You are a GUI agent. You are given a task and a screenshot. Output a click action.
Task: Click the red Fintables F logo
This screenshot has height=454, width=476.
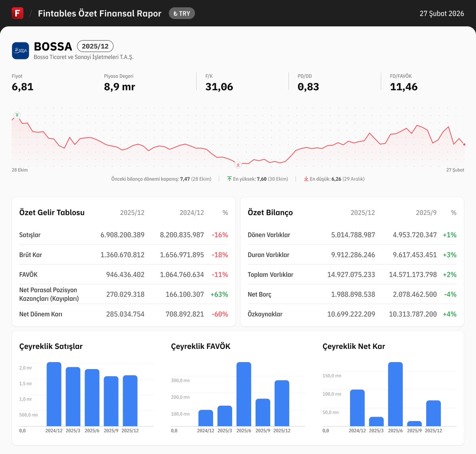17,13
